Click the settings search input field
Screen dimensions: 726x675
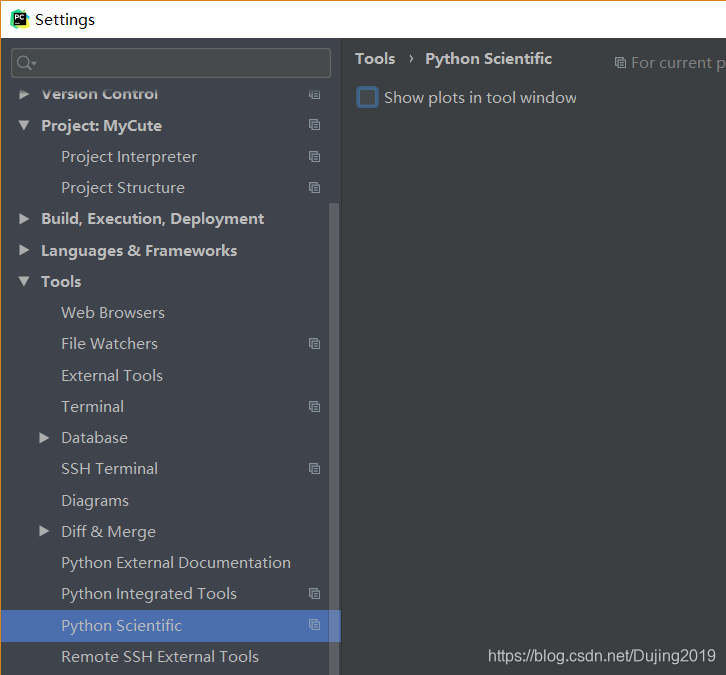[x=171, y=62]
